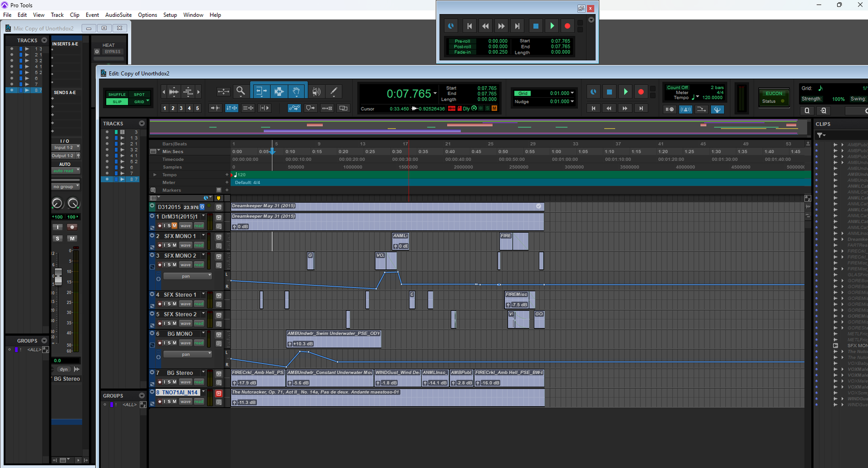Recall zoom preset 3
The height and width of the screenshot is (468, 868).
pyautogui.click(x=181, y=108)
